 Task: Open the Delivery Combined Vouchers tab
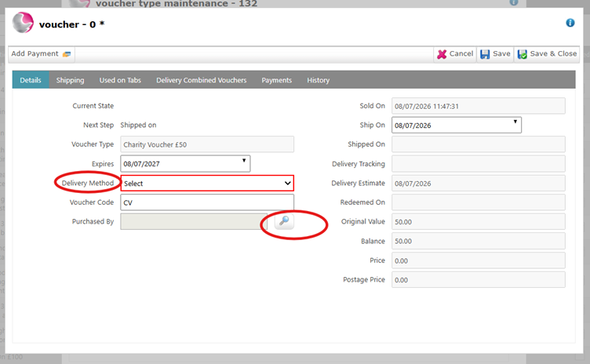202,80
